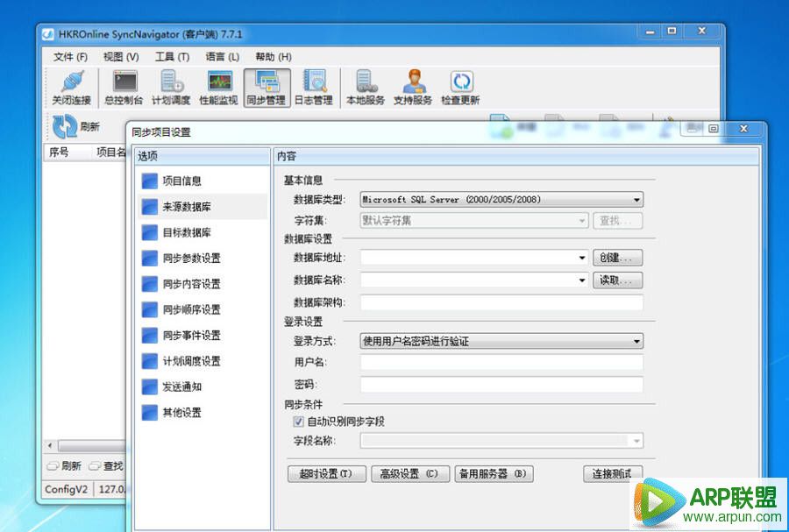Select the 日志管理 log management icon
This screenshot has width=789, height=532.
pos(313,88)
